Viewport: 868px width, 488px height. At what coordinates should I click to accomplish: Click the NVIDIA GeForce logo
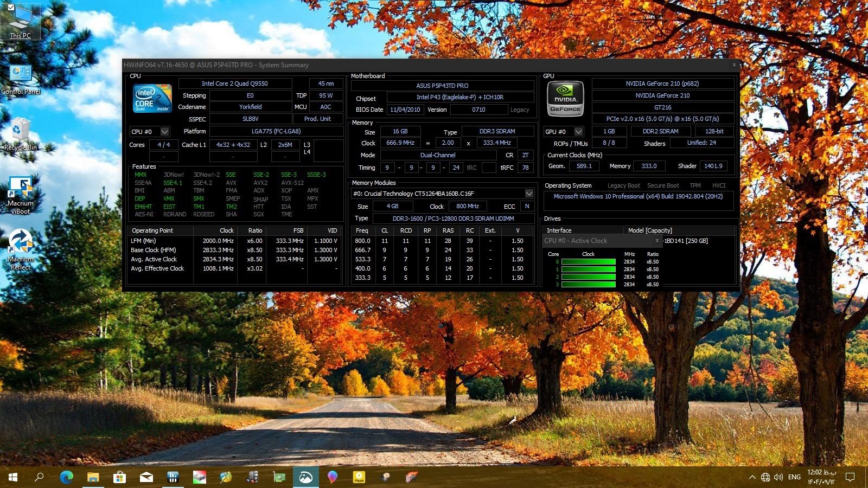(565, 98)
